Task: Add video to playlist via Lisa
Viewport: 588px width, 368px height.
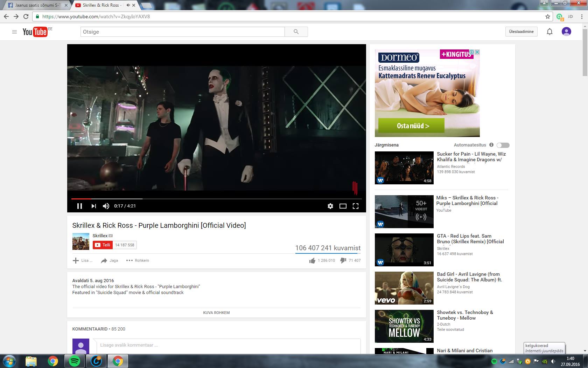Action: (83, 260)
